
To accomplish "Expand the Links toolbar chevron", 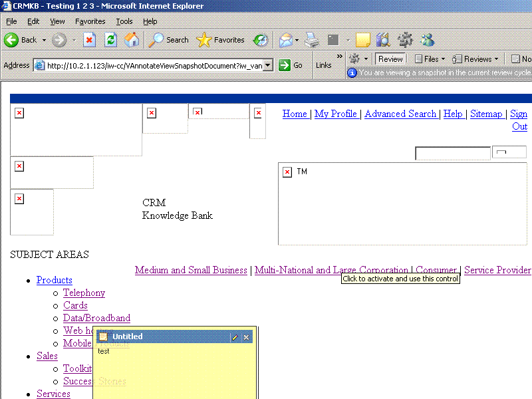I will coord(340,57).
